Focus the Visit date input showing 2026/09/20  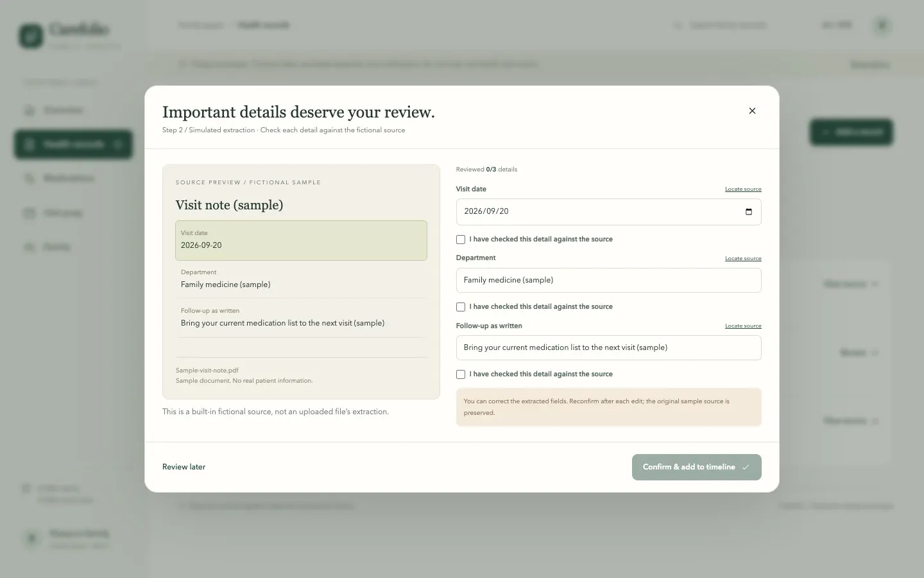click(x=608, y=212)
